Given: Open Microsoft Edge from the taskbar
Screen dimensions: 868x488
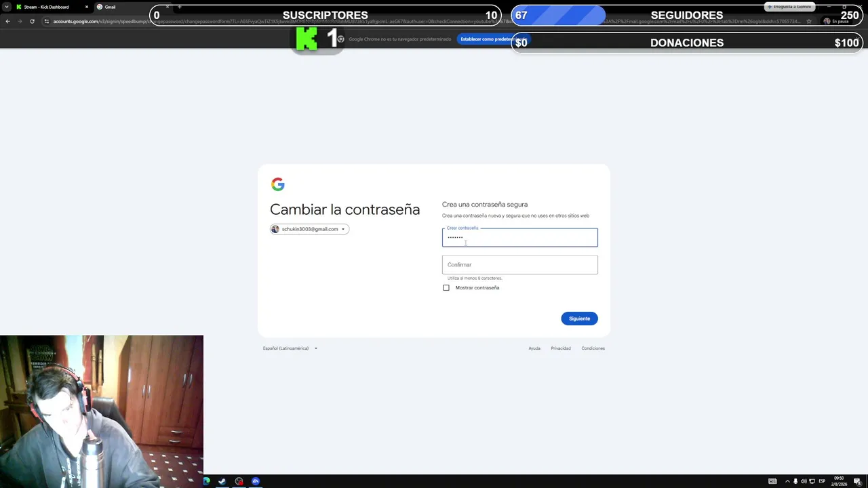Looking at the screenshot, I should click(206, 481).
